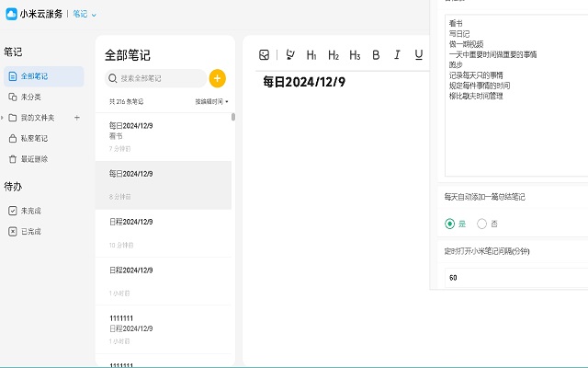Open note 1111111 with 日程2024/12/9 preview
Viewport: 588px width, 368px height.
(164, 329)
